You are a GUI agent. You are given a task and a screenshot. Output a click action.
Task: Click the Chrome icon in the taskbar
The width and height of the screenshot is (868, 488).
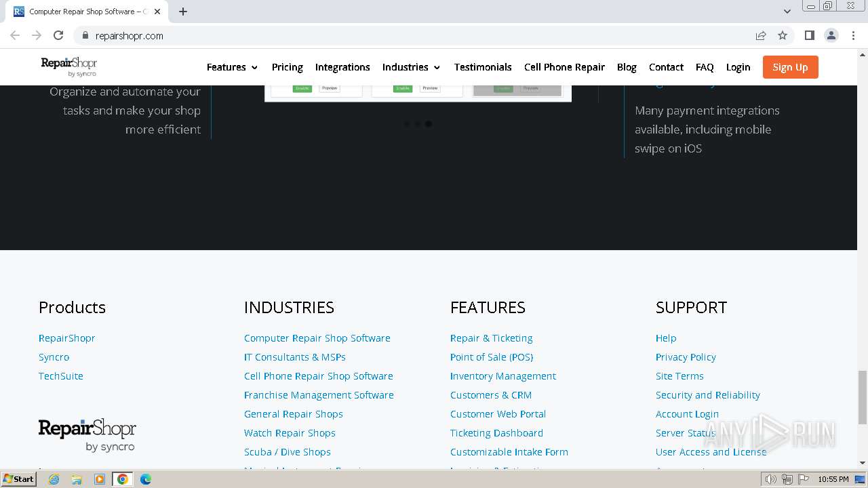click(122, 479)
